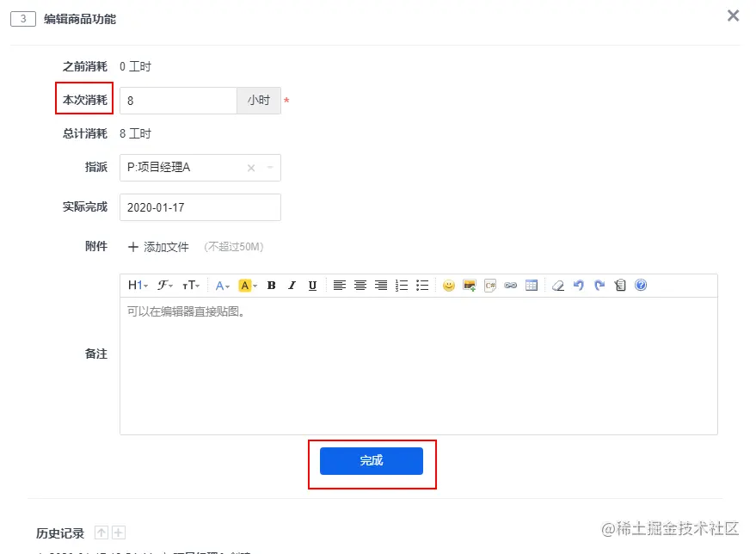Click the 编辑商品功能 task title
Viewport: 756px width, 554px height.
click(80, 19)
